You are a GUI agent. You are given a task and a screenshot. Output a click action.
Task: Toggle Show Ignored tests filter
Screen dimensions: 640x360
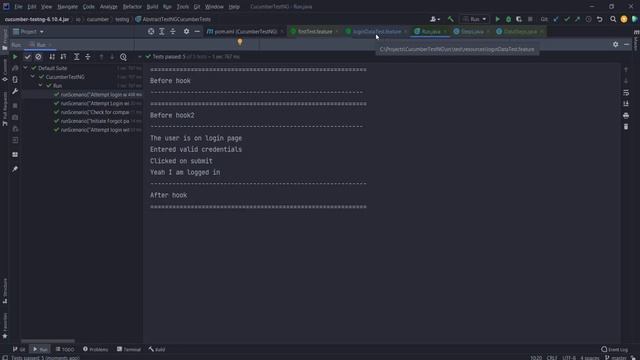click(38, 57)
